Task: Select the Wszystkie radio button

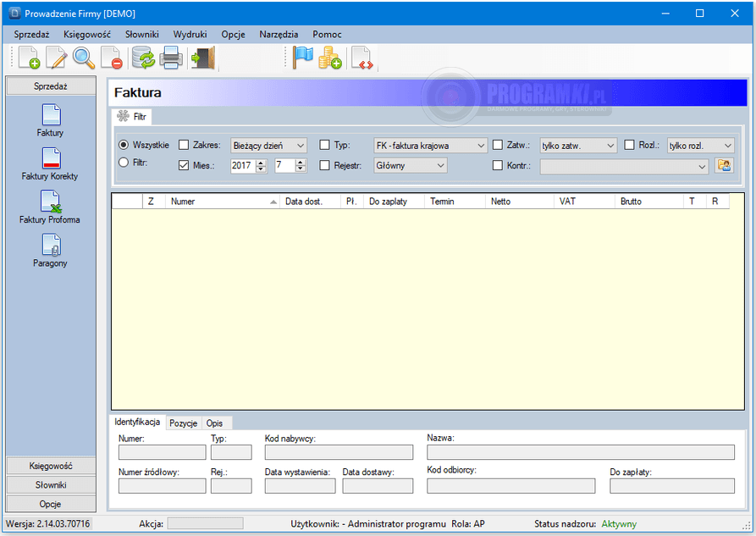Action: click(x=124, y=145)
